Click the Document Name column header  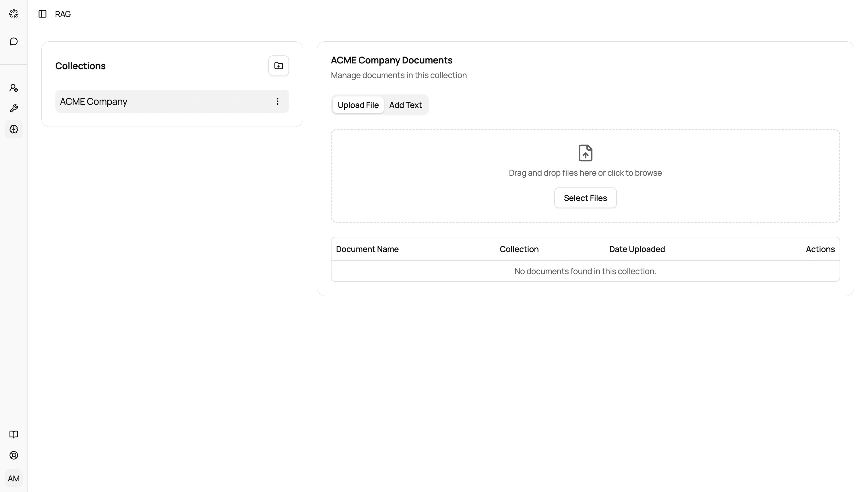(x=367, y=249)
